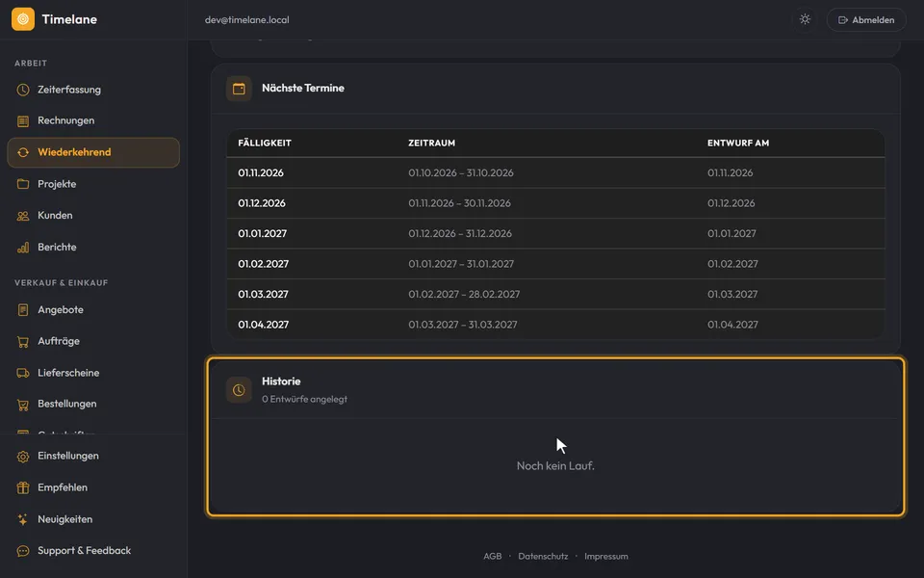Select the period 01.02.2027 – 28.02.2027 cell

464,295
